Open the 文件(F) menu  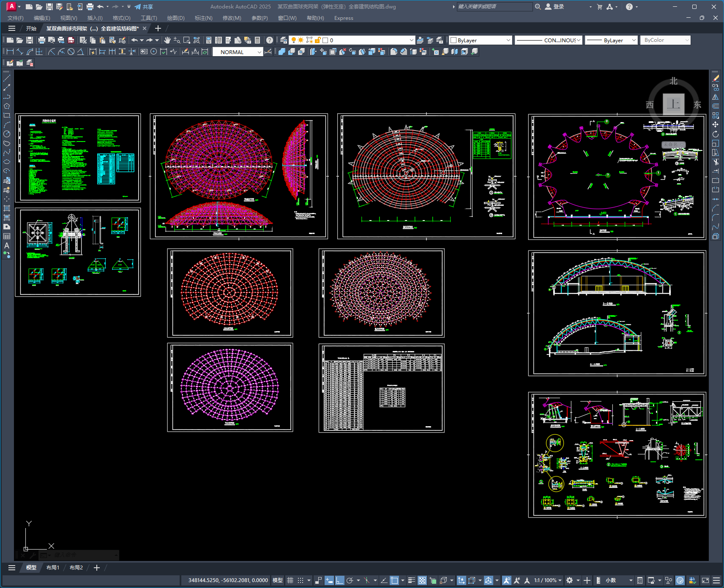[16, 18]
